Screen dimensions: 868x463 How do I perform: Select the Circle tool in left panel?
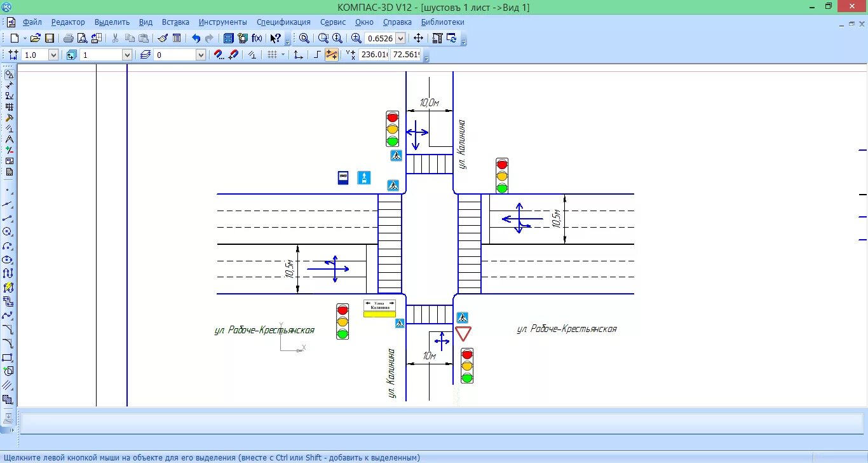[8, 232]
